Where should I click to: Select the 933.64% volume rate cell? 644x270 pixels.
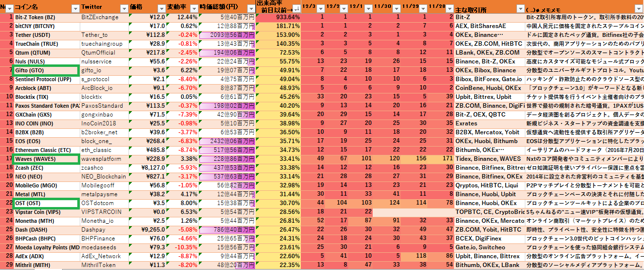pyautogui.click(x=278, y=17)
